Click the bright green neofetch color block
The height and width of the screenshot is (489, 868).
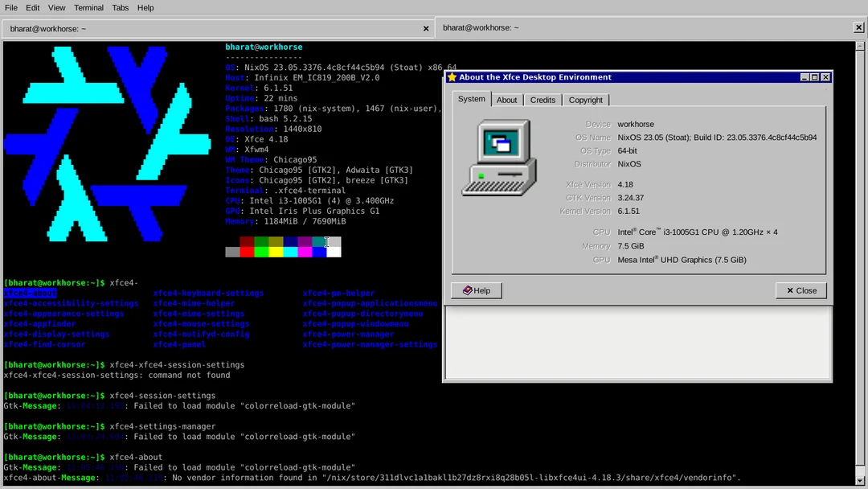261,252
